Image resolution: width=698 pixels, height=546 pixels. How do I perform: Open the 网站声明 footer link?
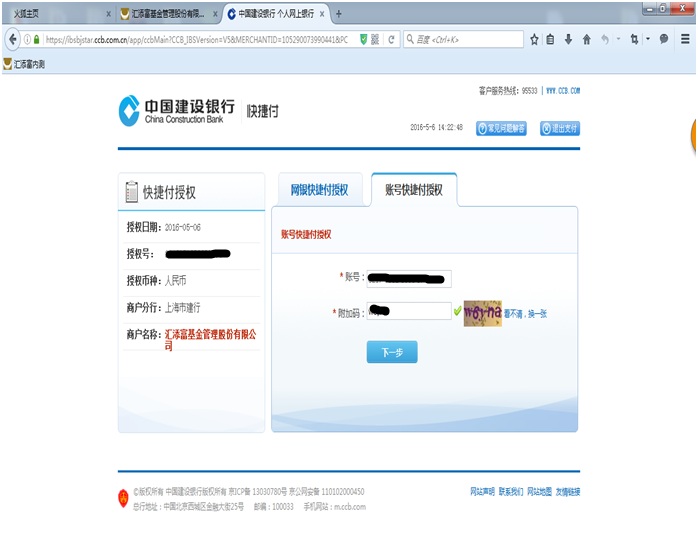click(x=482, y=492)
